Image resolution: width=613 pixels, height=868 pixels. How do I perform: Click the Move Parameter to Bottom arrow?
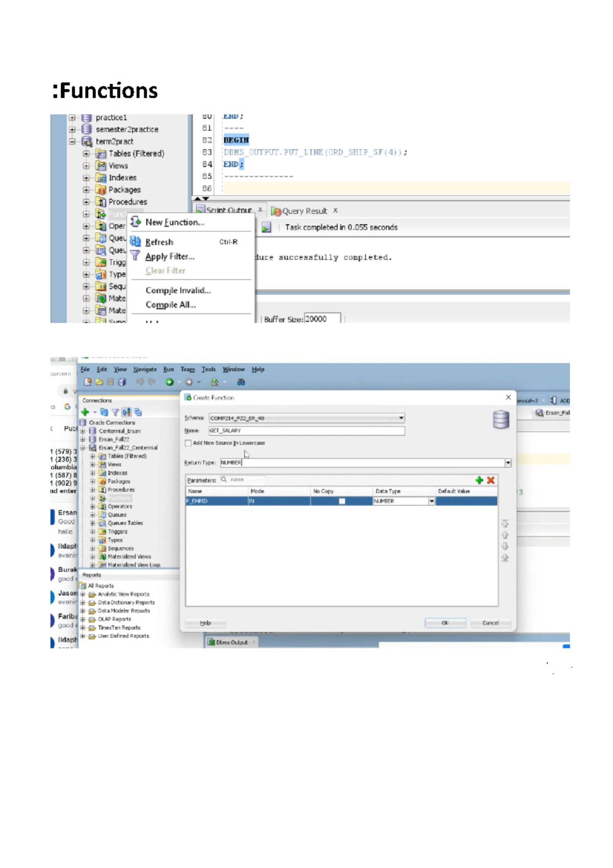(505, 558)
